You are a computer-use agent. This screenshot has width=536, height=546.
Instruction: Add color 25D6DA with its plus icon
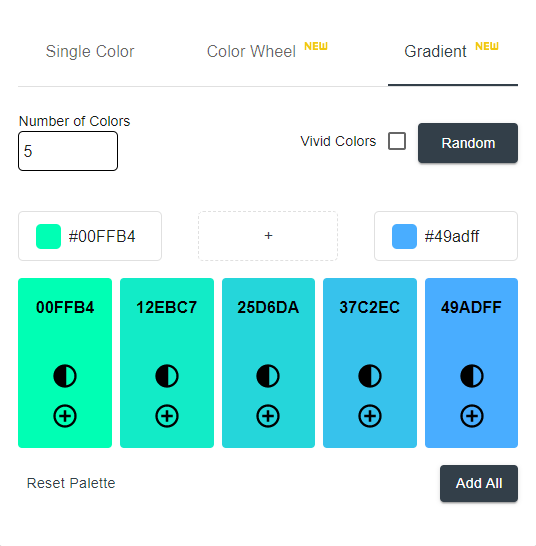268,416
